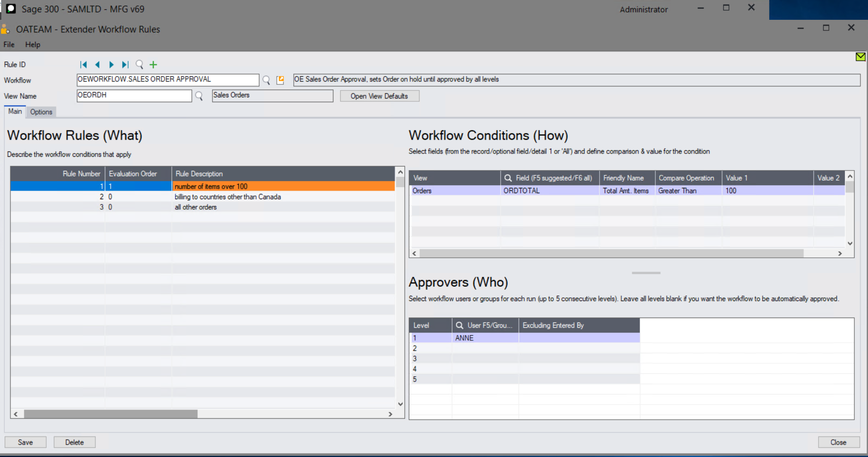Go to the first Rule ID record
Screen dimensions: 868x457
click(84, 65)
